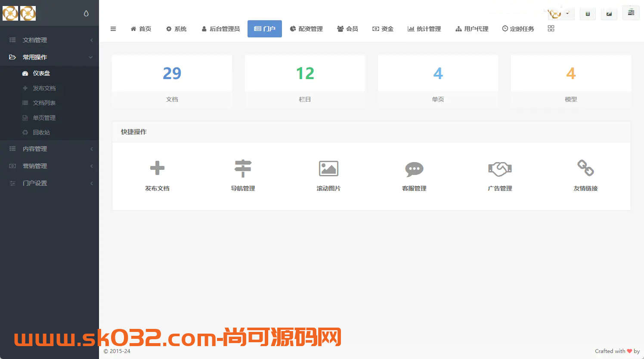The image size is (644, 359).
Task: Click the four-squares grid icon in navbar
Action: coord(551,28)
